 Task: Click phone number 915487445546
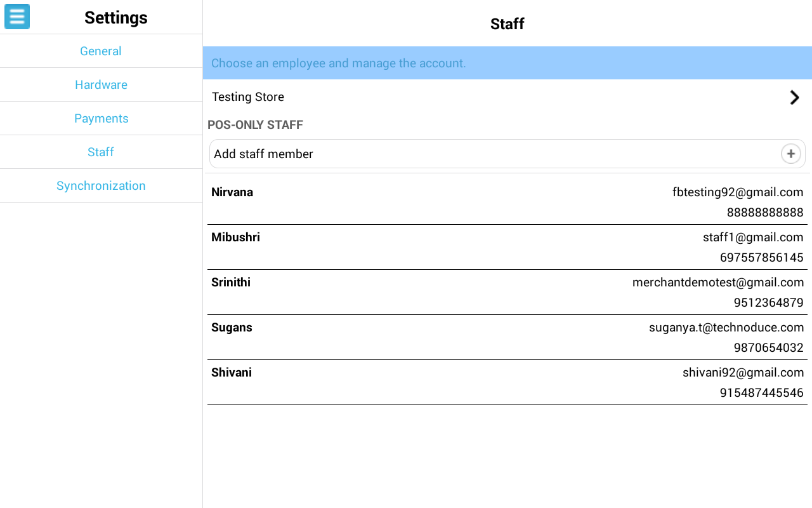[761, 392]
